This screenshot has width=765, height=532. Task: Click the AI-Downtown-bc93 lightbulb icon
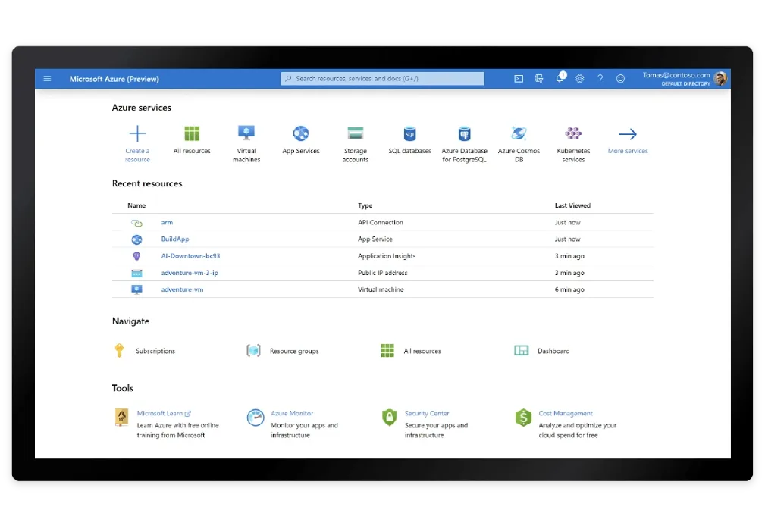pos(136,256)
